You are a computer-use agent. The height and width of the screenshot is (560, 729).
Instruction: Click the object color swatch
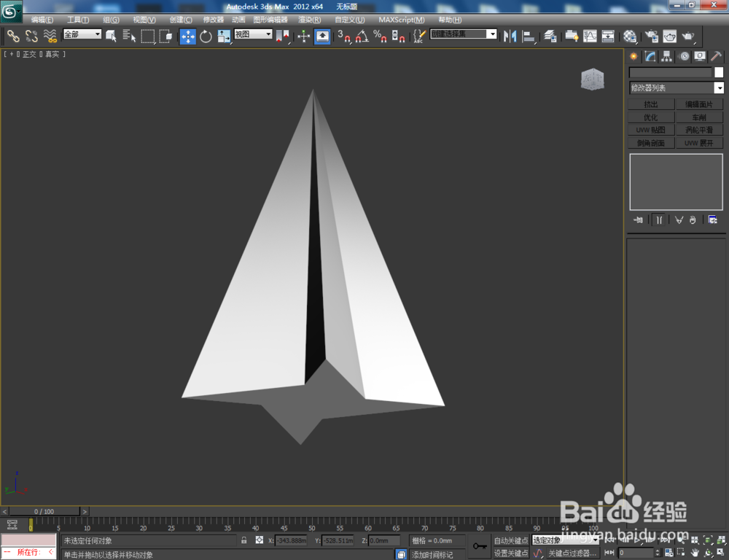[719, 72]
